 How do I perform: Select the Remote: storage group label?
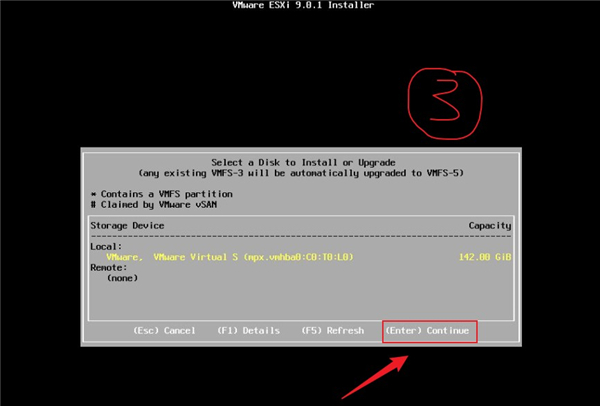108,267
